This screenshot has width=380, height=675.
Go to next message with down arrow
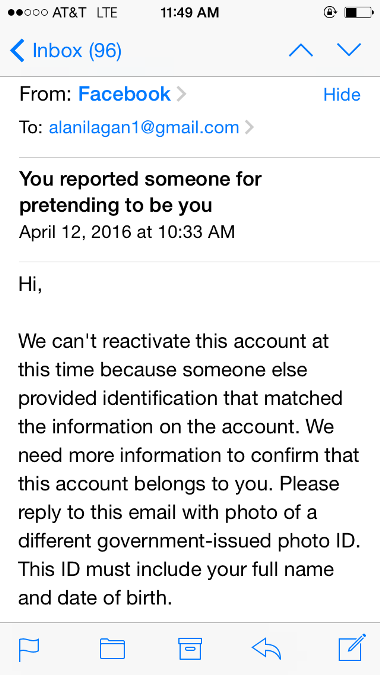349,50
